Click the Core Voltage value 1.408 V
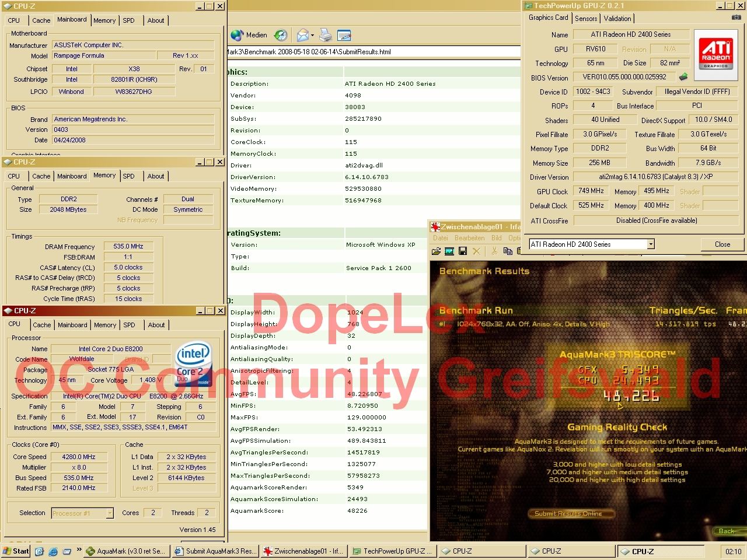The width and height of the screenshot is (747, 560). tap(151, 380)
